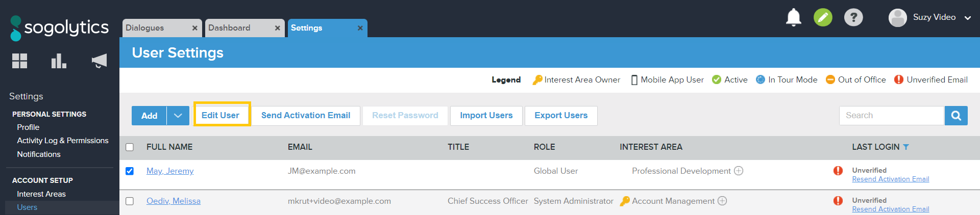Open Activity Log & Permissions settings
The image size is (980, 215).
(x=62, y=141)
